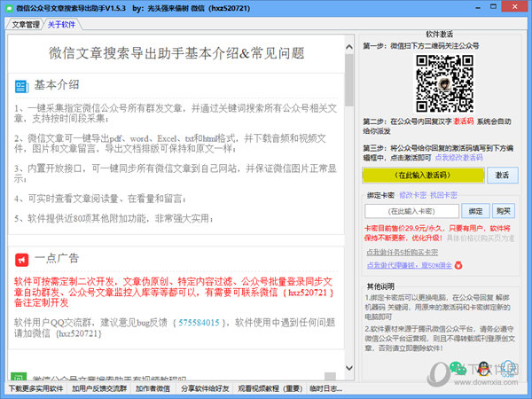532x399 pixels.
Task: Click the 购买 button
Action: pyautogui.click(x=503, y=211)
